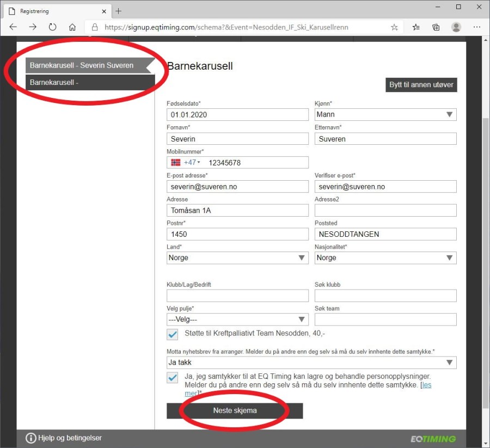This screenshot has height=448, width=490.
Task: Click the browser back arrow
Action: (x=13, y=27)
